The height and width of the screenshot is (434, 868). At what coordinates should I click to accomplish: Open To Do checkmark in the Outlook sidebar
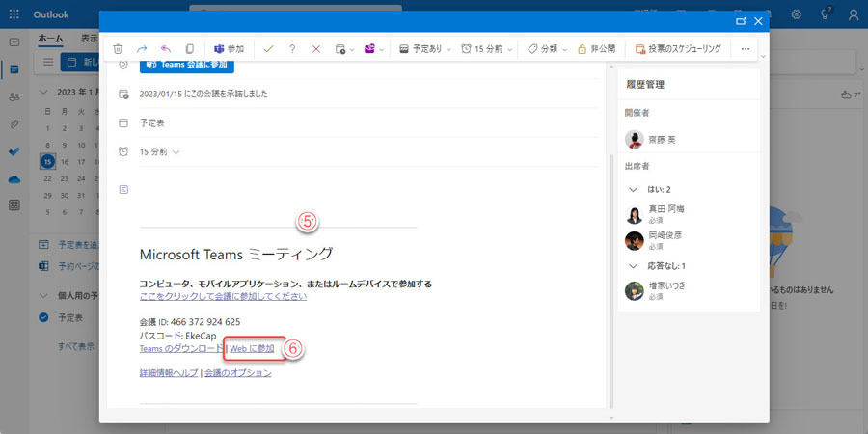pos(14,151)
